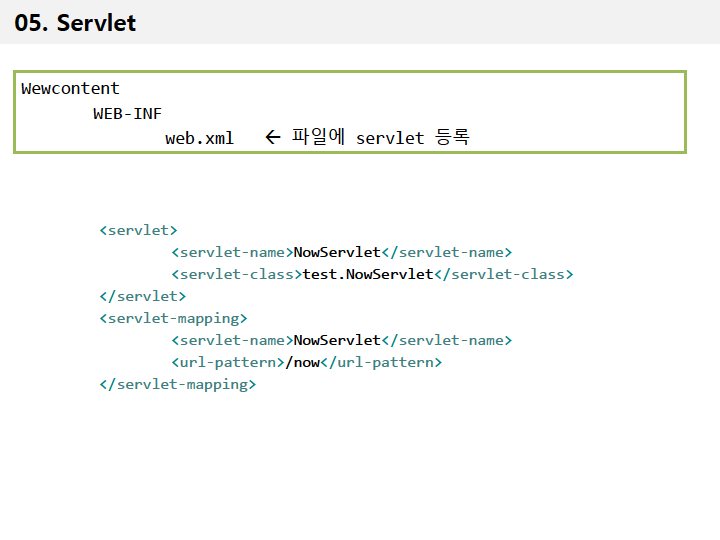This screenshot has height=540, width=720.
Task: Click the servlet-name line under '<servlet>'
Action: (x=342, y=252)
